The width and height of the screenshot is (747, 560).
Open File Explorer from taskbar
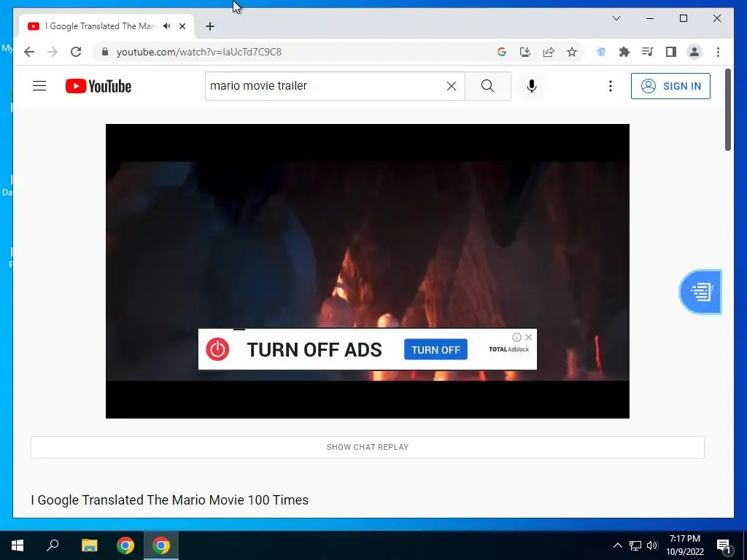tap(89, 545)
